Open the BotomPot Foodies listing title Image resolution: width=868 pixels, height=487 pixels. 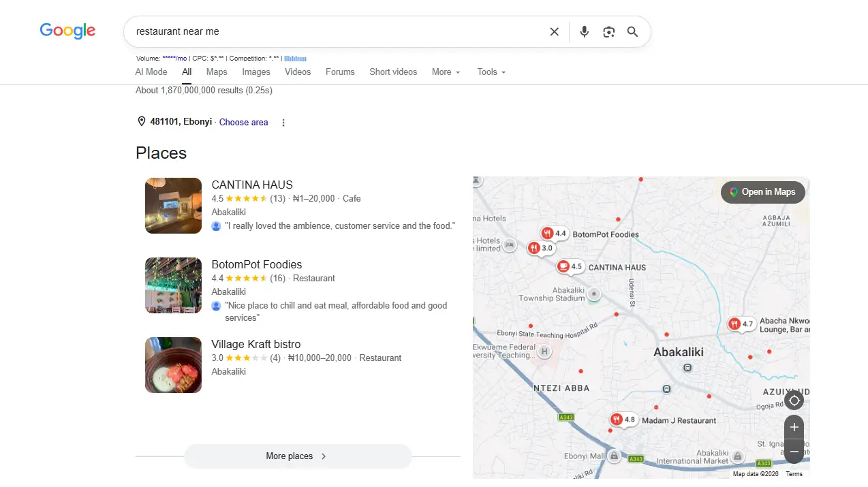tap(256, 264)
